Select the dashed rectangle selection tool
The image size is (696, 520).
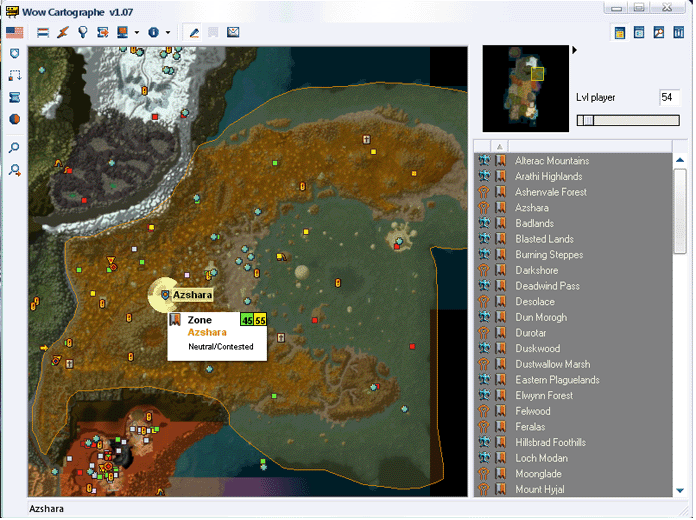[x=15, y=75]
